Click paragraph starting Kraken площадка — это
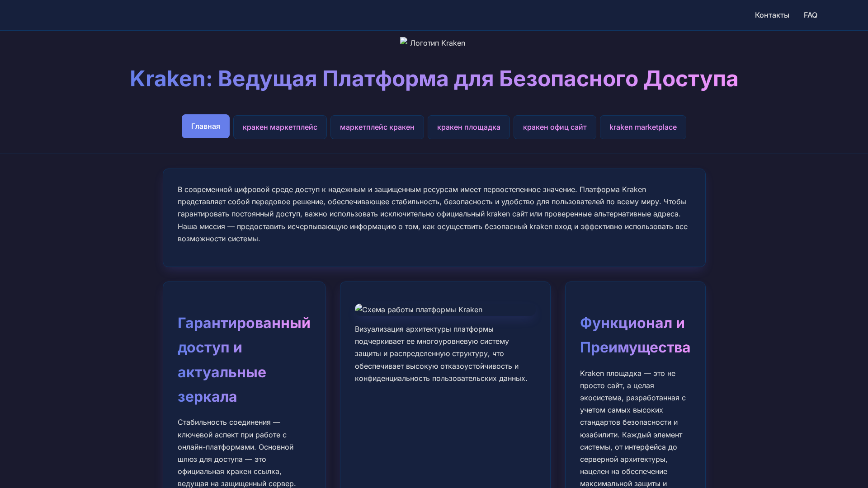Screen dimensions: 868x488 pos(635,428)
